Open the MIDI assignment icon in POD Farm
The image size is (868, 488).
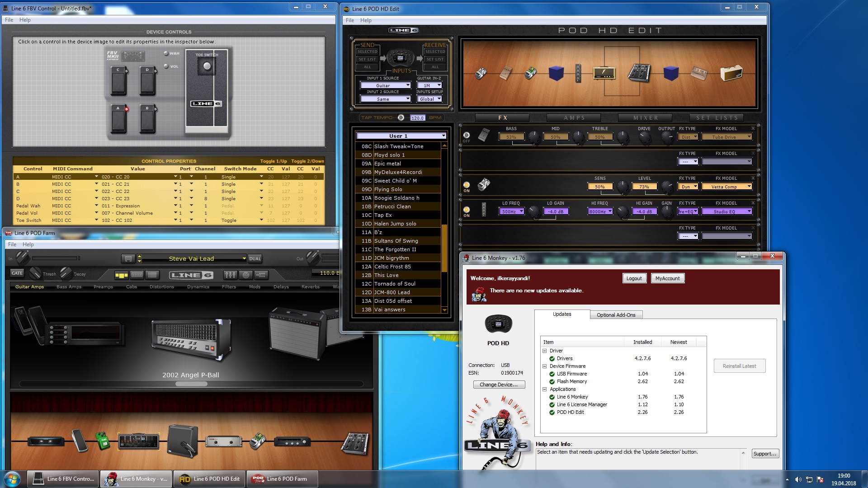tap(261, 275)
